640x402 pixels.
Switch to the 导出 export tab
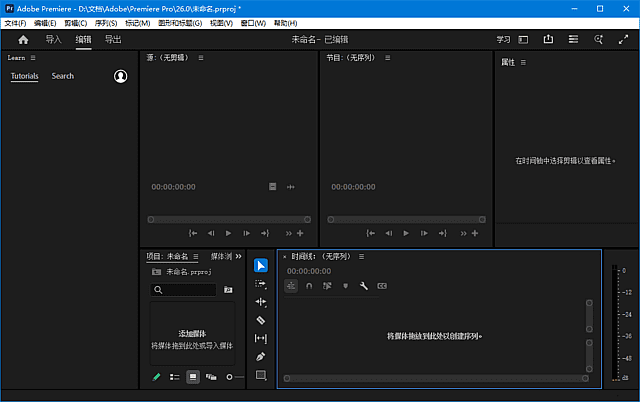point(113,40)
